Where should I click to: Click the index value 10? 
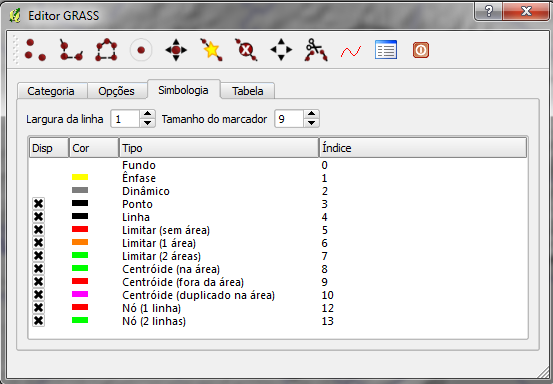328,295
